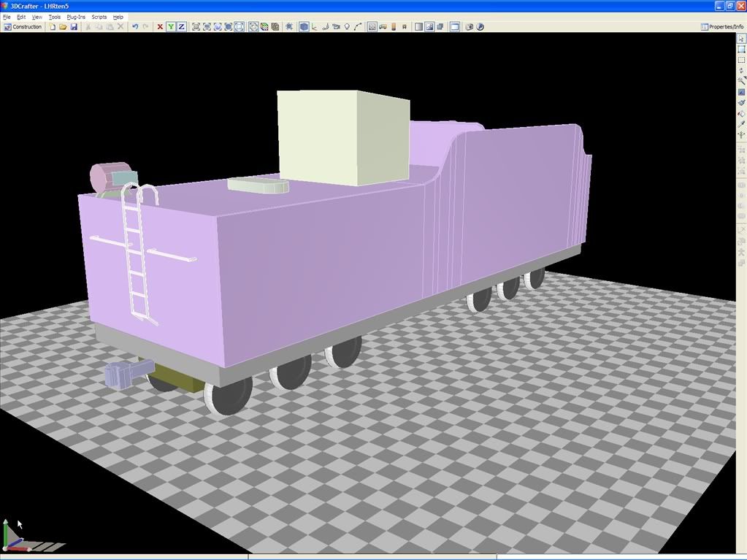Create a new file from toolbar
Screen dimensions: 747x560
[53, 27]
